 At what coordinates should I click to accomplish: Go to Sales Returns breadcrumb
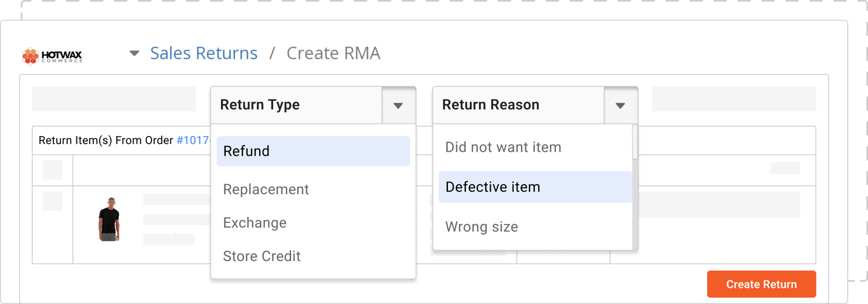pyautogui.click(x=204, y=53)
